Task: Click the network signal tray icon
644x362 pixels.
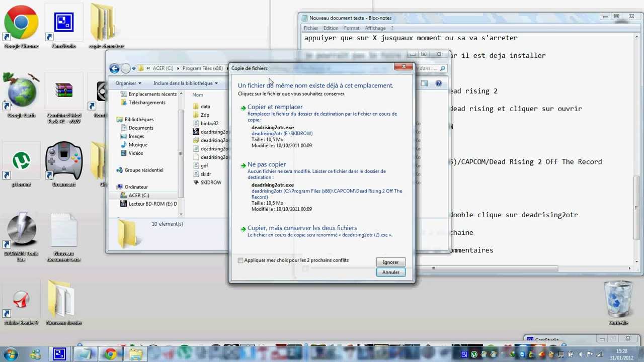Action: (599, 354)
